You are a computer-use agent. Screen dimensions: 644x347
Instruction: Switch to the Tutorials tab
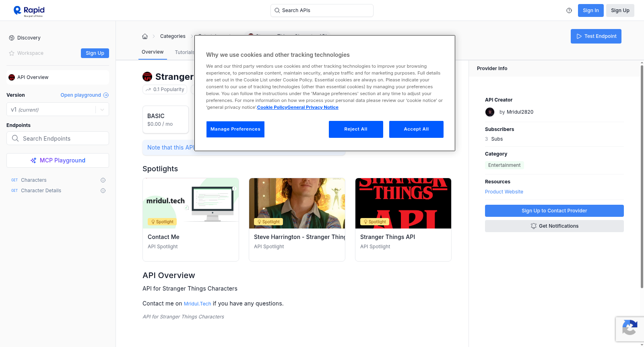point(185,52)
